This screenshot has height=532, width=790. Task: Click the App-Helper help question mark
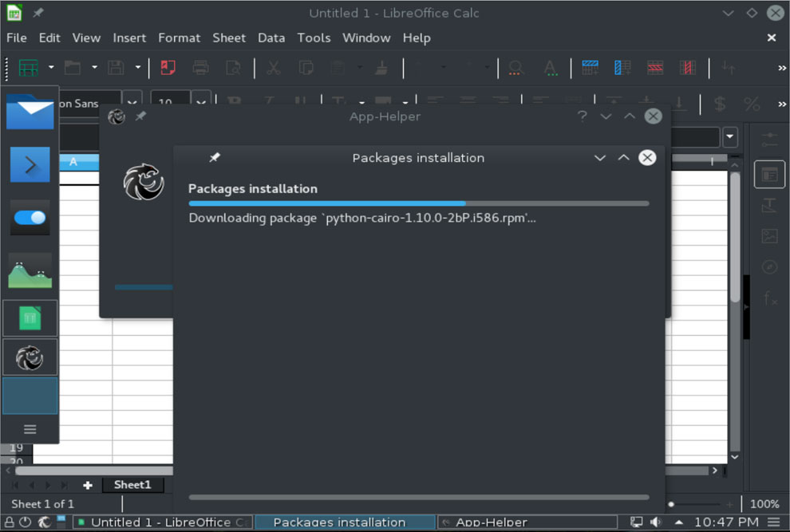[x=582, y=116]
